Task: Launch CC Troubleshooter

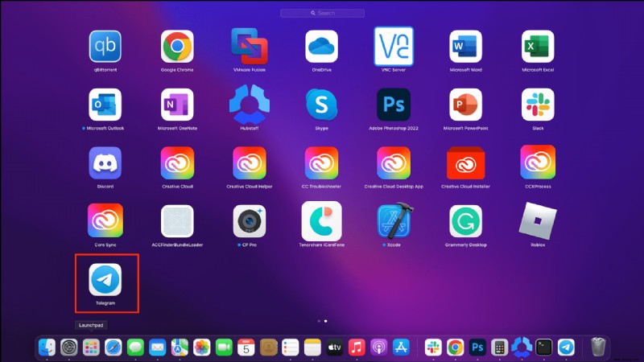Action: pos(321,163)
